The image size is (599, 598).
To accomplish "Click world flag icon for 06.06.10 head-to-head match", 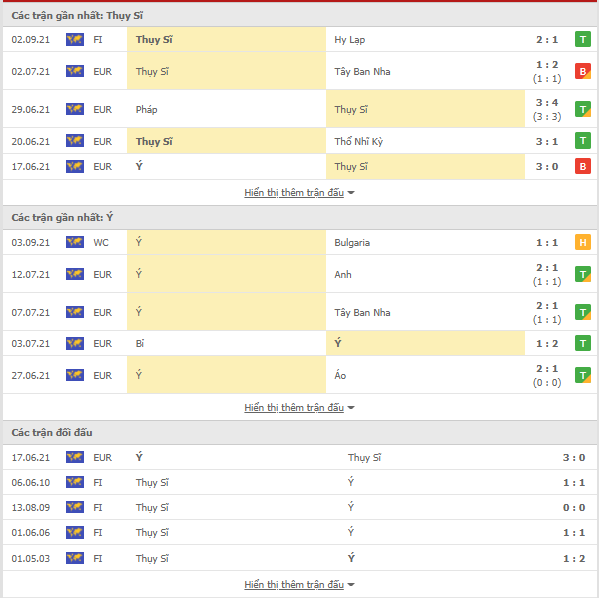I will tap(74, 482).
